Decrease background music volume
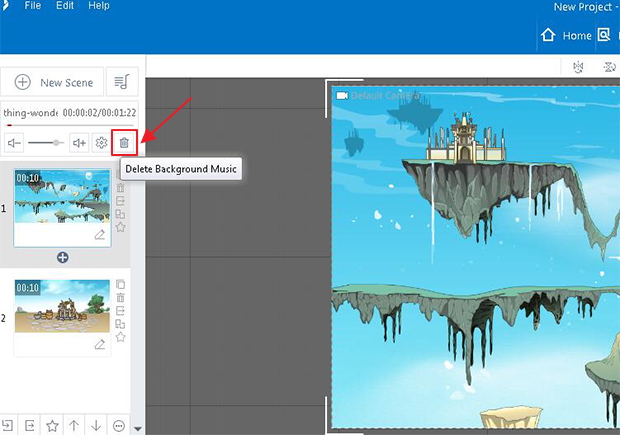Image resolution: width=620 pixels, height=436 pixels. click(14, 143)
